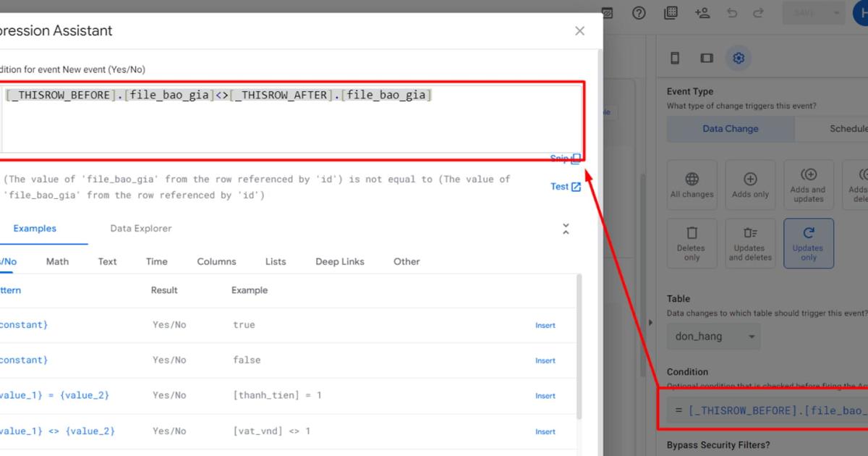Click the examples list vertical scrollbar

pos(578,346)
